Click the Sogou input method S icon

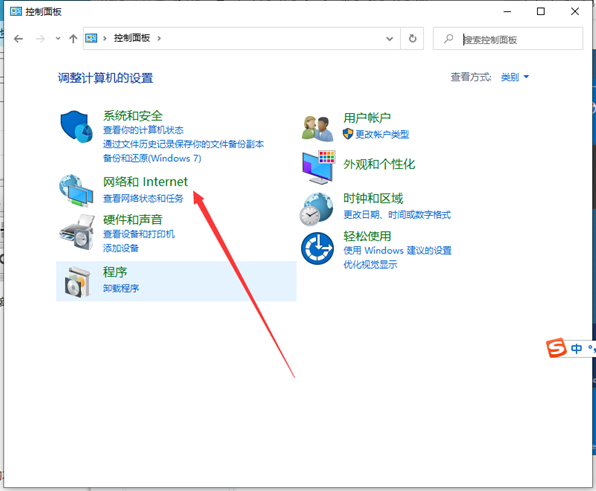(x=556, y=348)
